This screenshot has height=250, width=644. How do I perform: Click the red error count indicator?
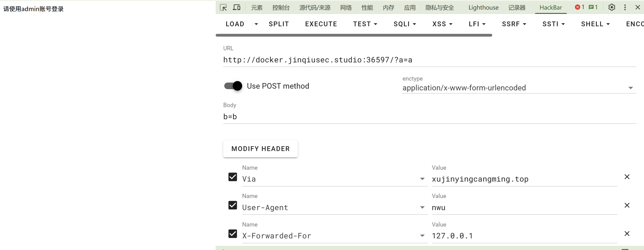click(x=580, y=7)
